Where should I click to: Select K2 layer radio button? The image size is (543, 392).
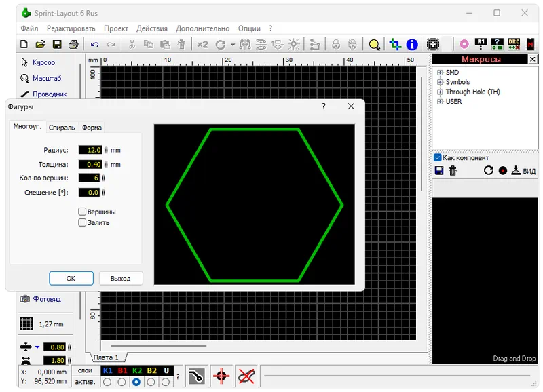pos(136,382)
